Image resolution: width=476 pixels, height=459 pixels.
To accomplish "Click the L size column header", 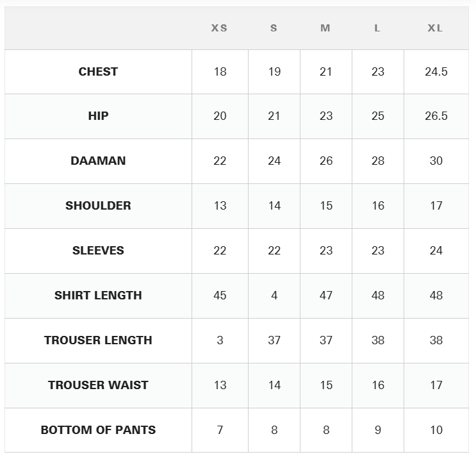I will 377,28.
